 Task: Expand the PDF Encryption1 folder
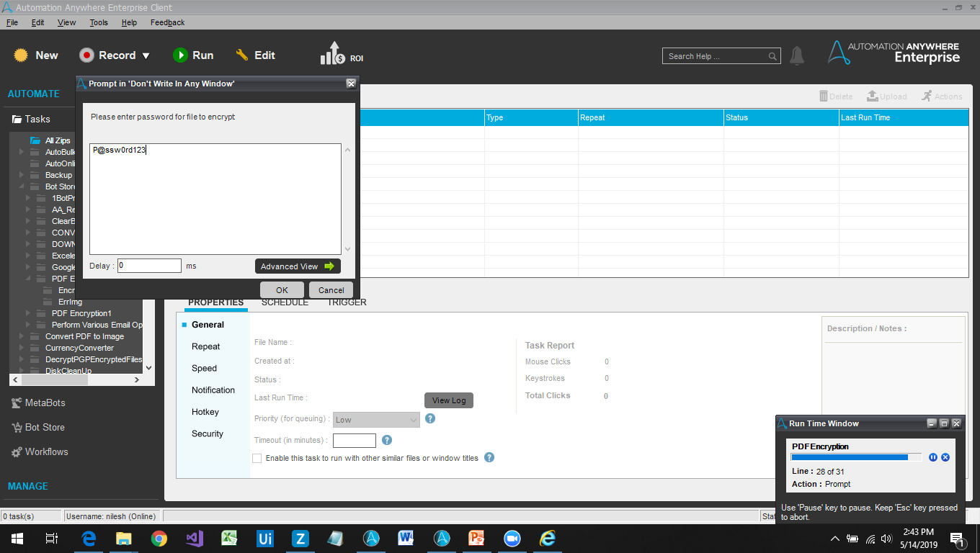[28, 313]
